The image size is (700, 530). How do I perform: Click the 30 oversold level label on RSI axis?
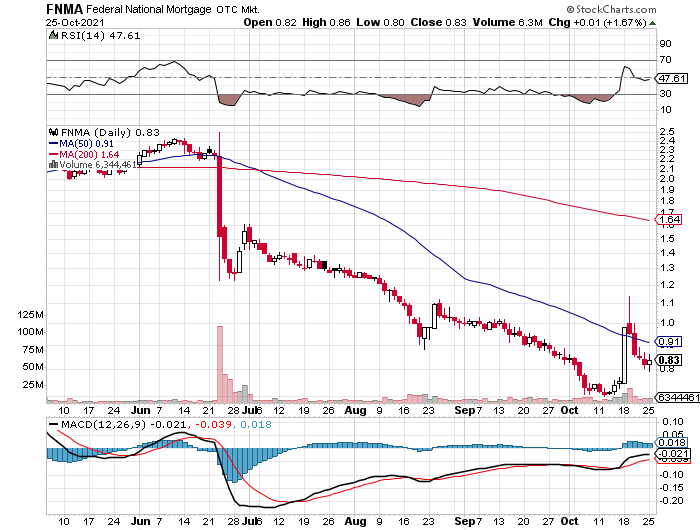[665, 94]
